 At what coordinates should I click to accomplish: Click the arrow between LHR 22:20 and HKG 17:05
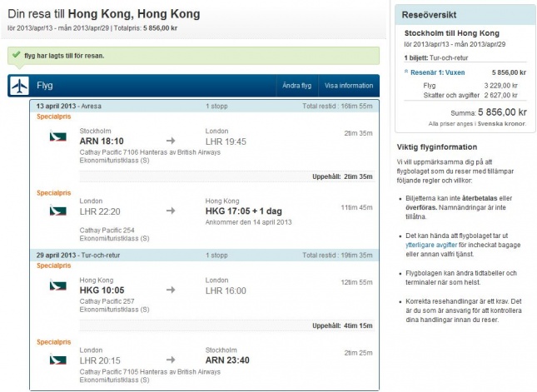pyautogui.click(x=171, y=211)
